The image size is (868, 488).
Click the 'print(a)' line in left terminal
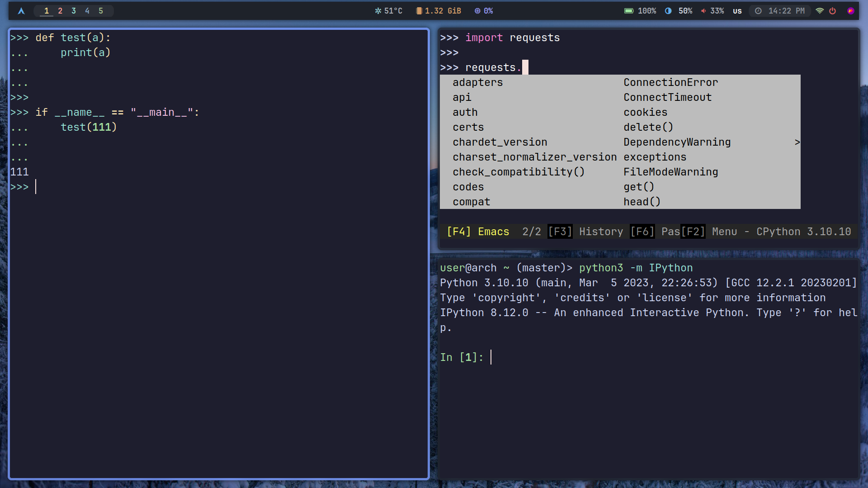(x=61, y=52)
